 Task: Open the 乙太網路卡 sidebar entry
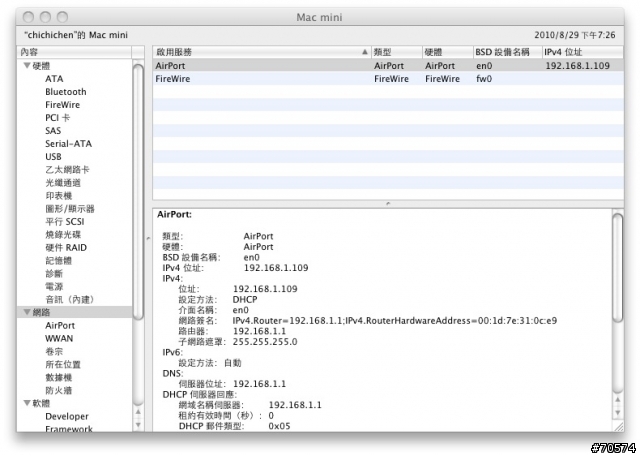tap(67, 170)
